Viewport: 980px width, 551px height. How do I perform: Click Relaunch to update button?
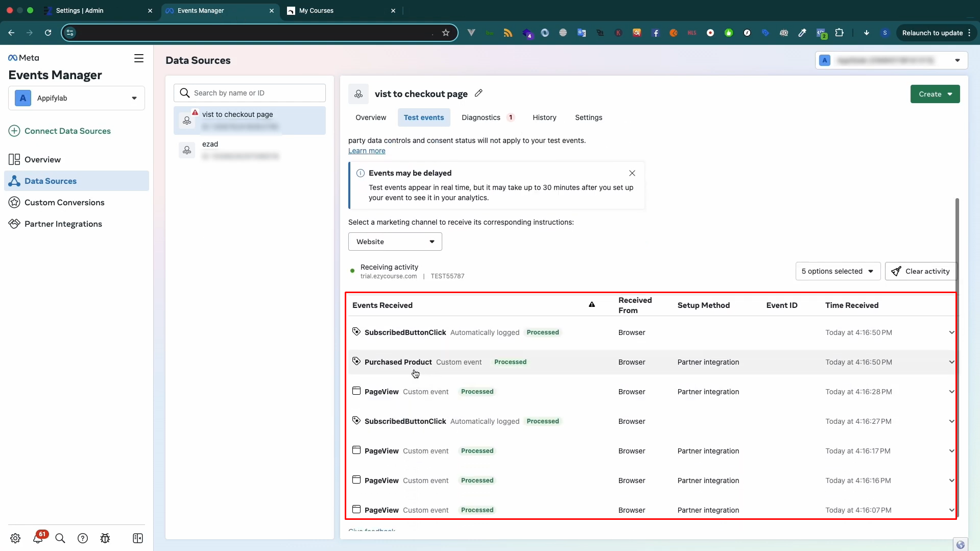coord(936,33)
